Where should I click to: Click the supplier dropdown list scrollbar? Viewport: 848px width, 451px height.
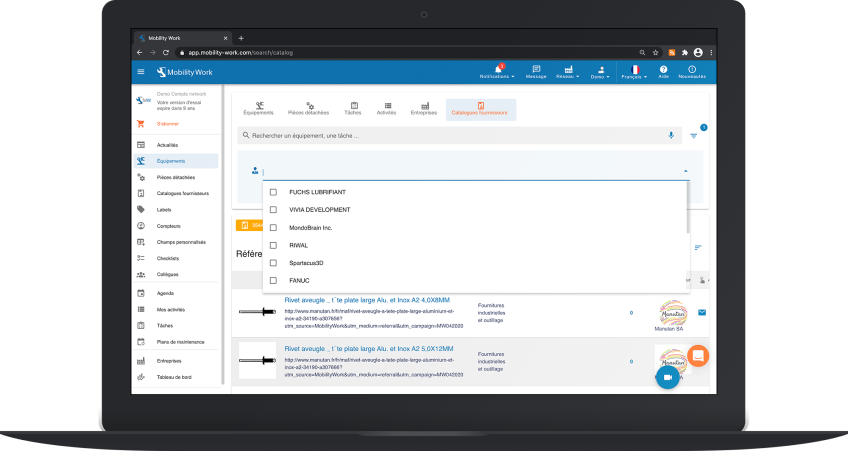click(x=688, y=208)
